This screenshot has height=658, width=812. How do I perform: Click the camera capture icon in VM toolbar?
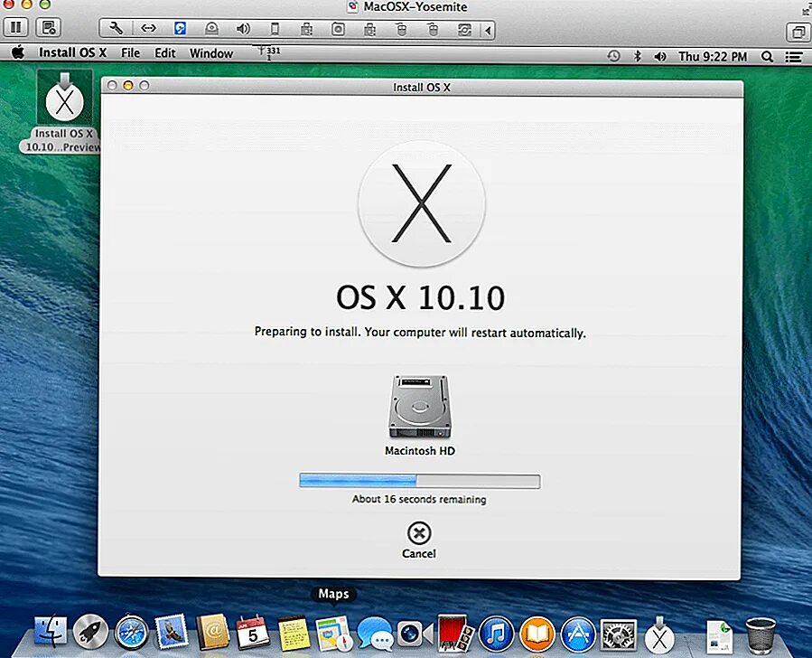[x=338, y=29]
